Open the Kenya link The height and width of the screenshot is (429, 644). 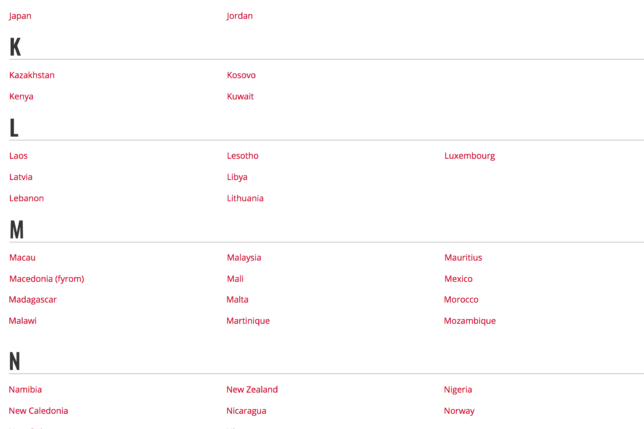(21, 97)
